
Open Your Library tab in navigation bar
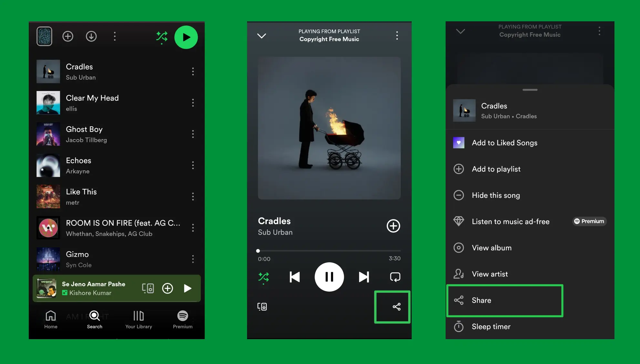(x=139, y=319)
